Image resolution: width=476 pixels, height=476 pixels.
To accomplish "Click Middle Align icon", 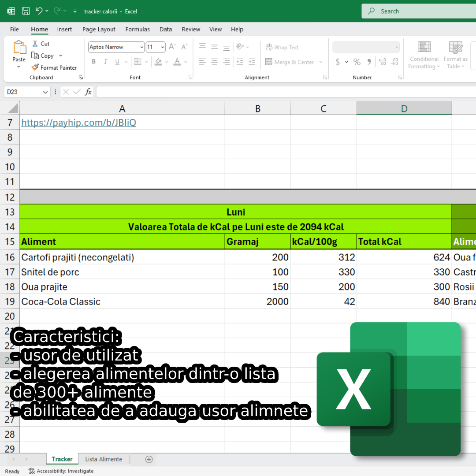I will pos(214,47).
